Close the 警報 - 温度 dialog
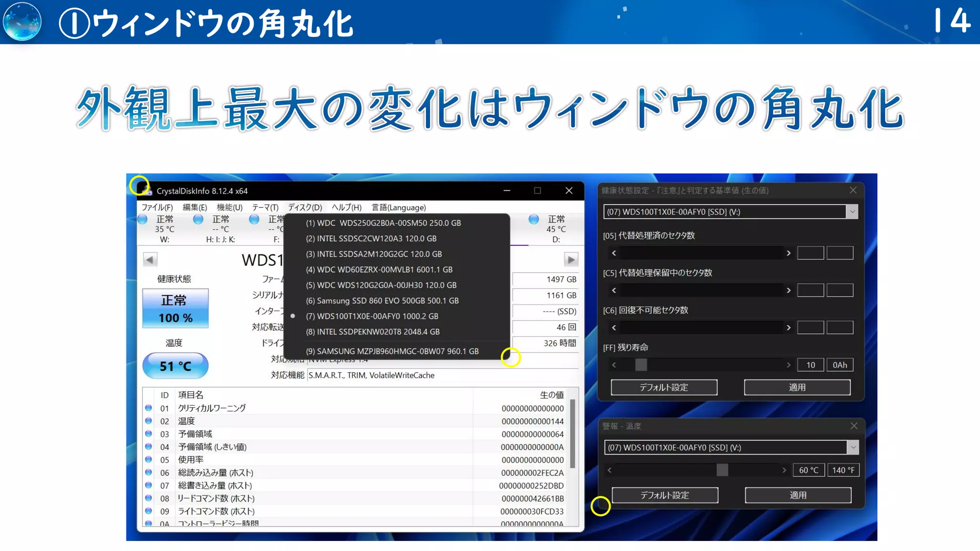Screen dimensions: 980x551 (854, 426)
